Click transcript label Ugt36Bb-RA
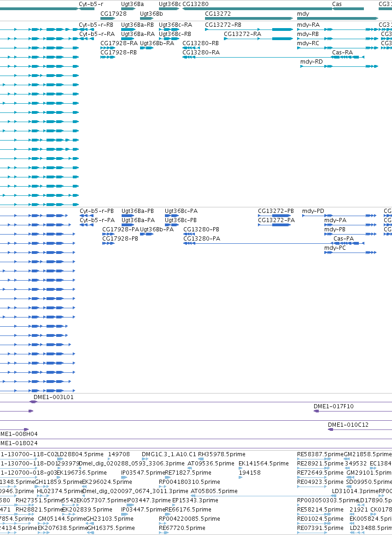This screenshot has height=535, width=392. click(x=157, y=43)
